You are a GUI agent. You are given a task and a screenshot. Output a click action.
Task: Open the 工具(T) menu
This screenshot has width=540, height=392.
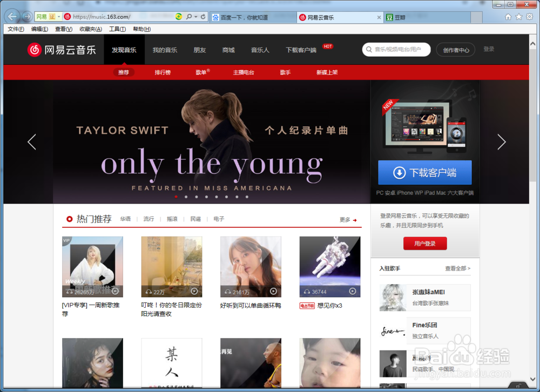117,29
